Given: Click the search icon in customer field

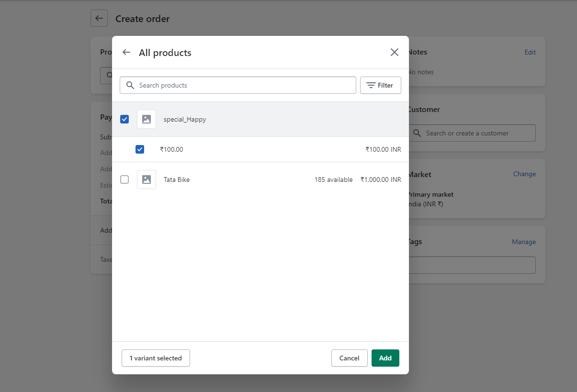Looking at the screenshot, I should pos(417,133).
